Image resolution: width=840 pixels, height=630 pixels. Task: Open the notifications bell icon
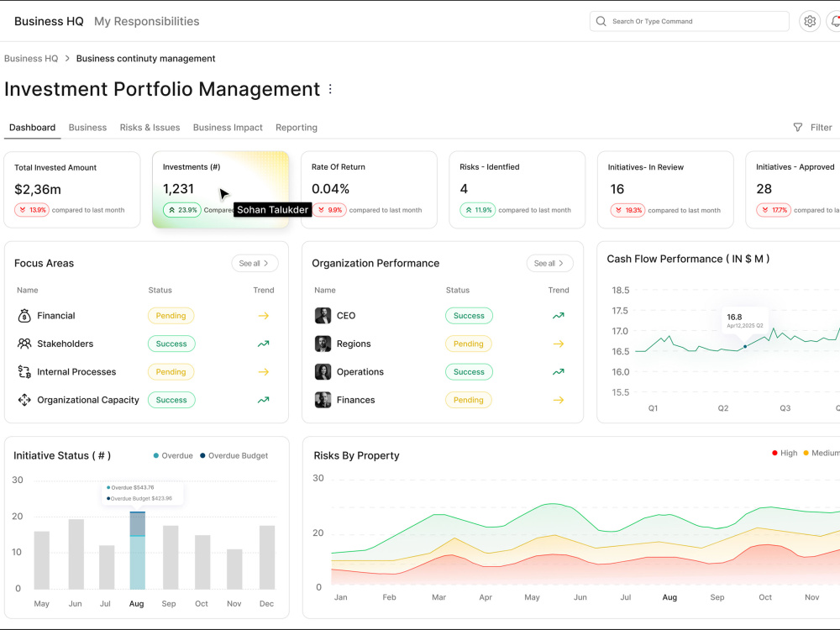[835, 22]
